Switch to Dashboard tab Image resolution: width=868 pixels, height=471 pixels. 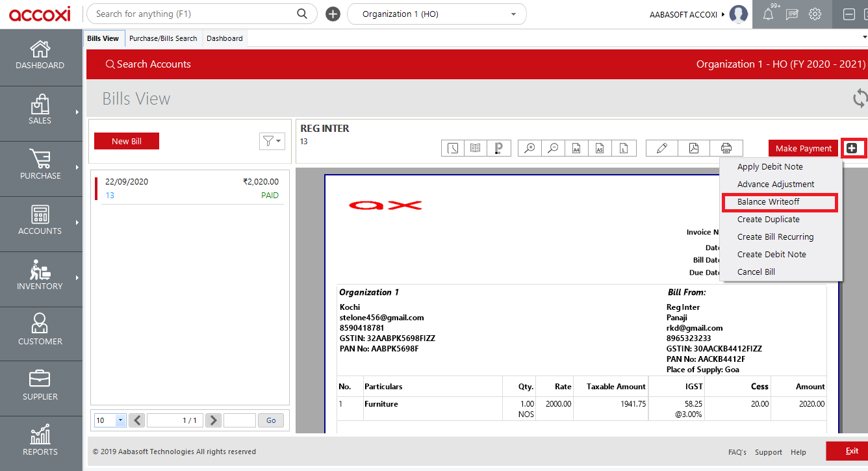[225, 38]
